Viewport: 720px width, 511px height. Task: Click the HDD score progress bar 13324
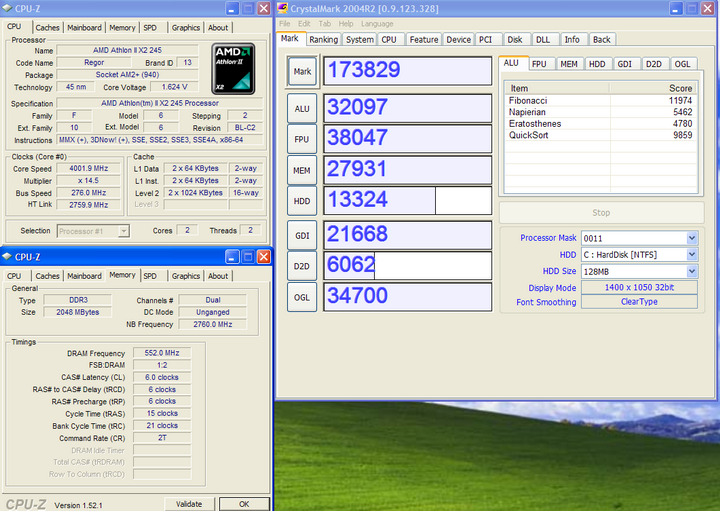(408, 201)
